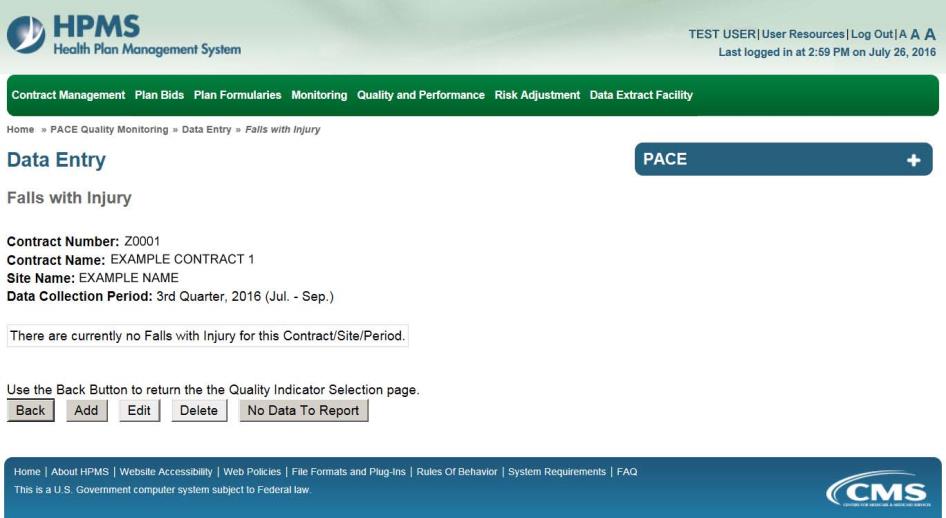
Task: Open Data Entry breadcrumb link
Action: coord(206,130)
